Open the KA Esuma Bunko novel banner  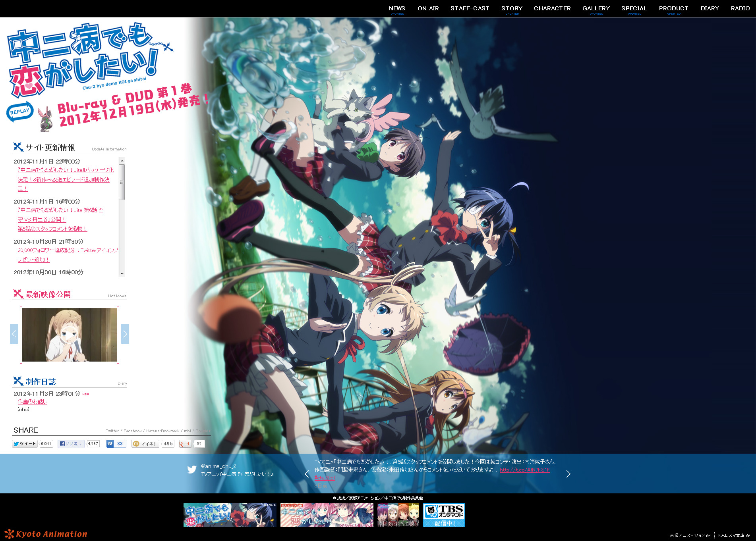[327, 515]
